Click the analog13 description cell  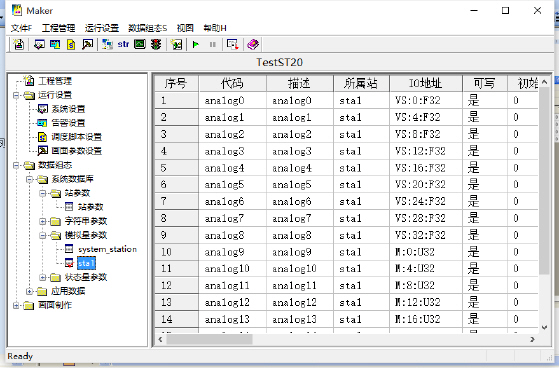pos(299,319)
